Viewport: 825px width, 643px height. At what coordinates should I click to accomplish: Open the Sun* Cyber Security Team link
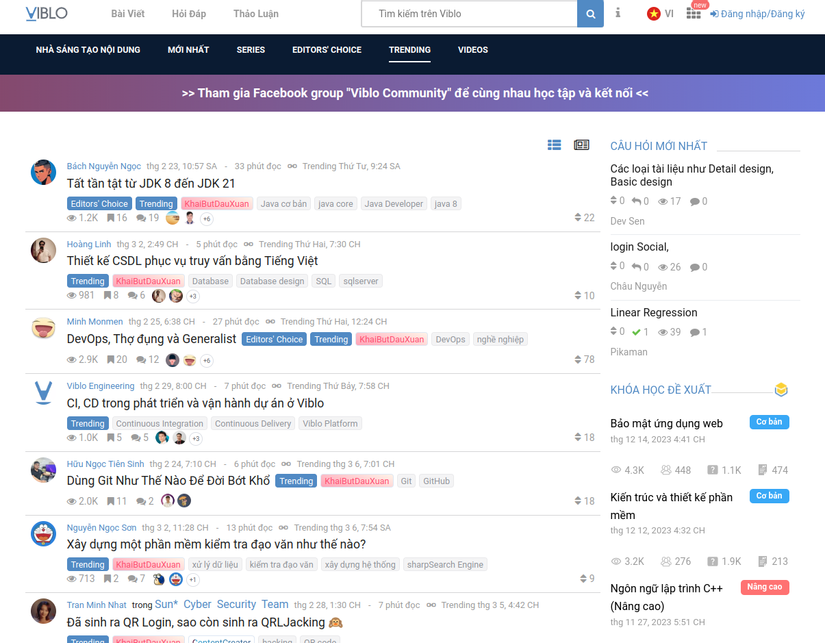coord(222,604)
